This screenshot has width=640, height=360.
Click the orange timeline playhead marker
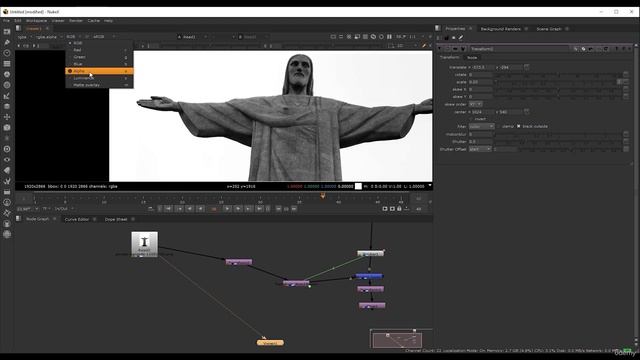322,196
